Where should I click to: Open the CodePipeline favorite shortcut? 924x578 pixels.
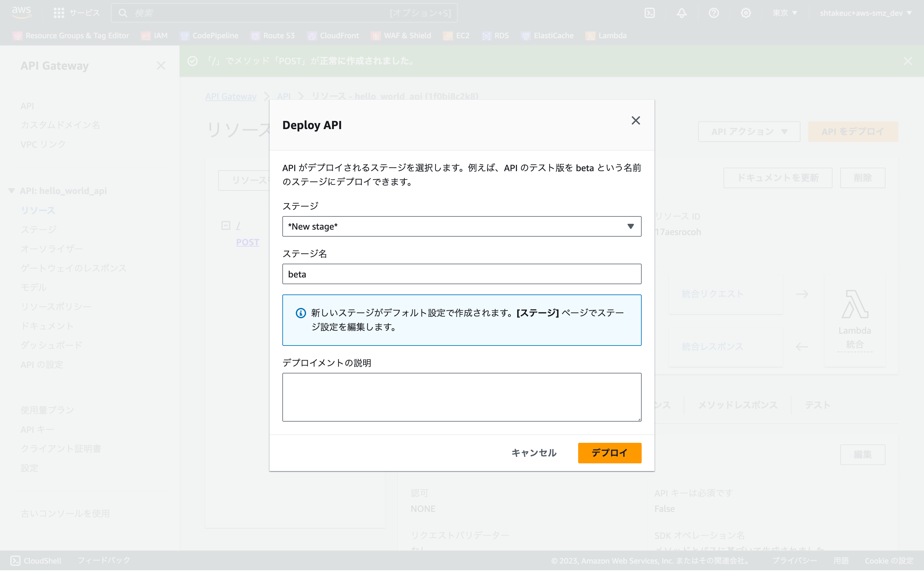[209, 36]
